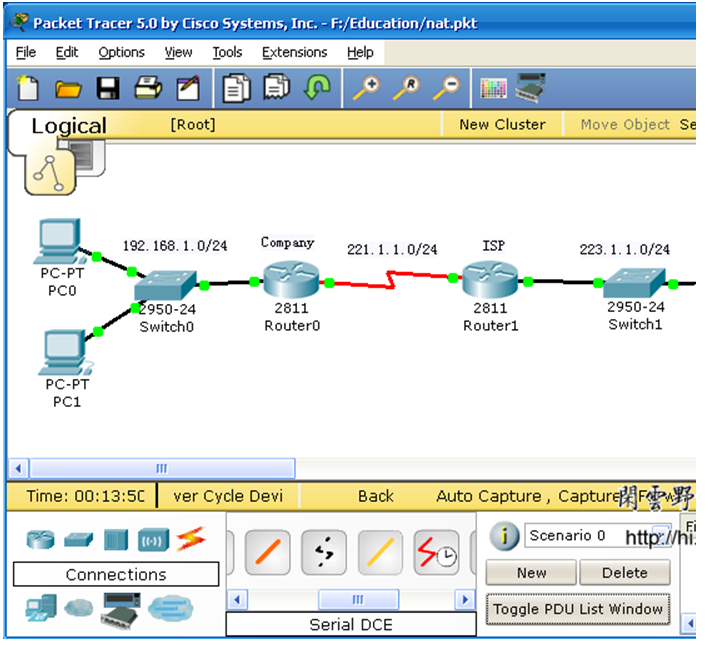Click connections list scroll right arrow
Screen dimensions: 709x645
(x=465, y=600)
